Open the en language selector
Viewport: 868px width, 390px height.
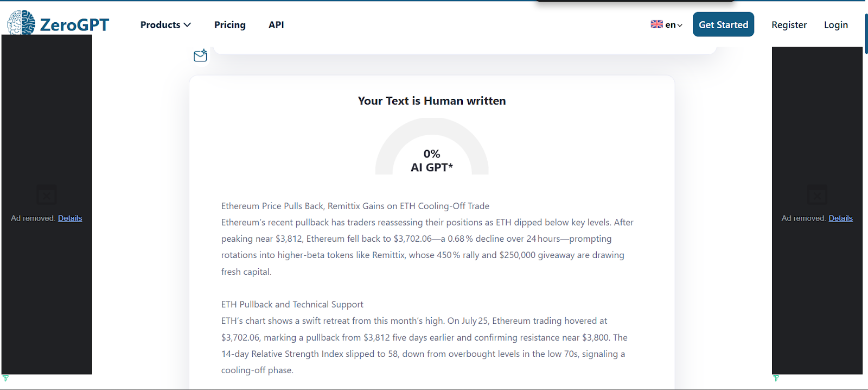tap(667, 24)
